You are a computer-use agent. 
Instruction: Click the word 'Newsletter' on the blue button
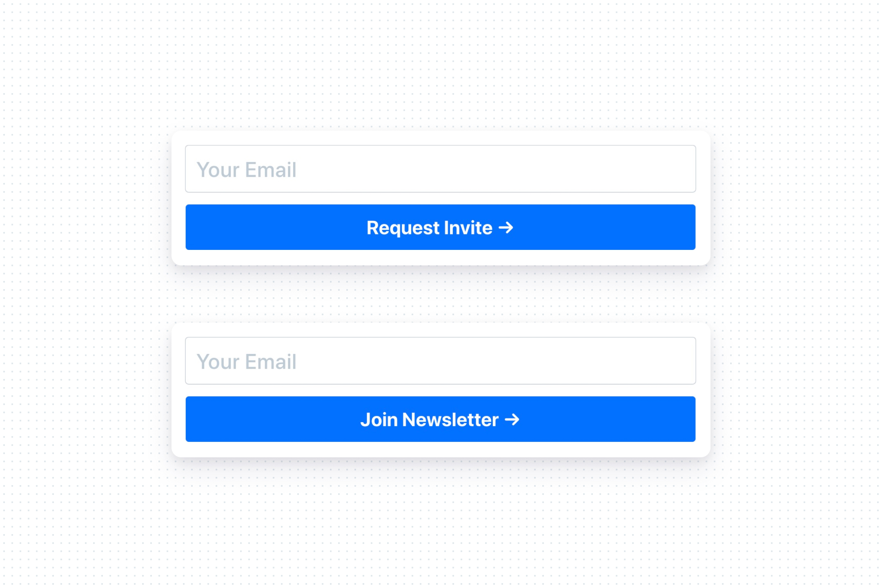450,420
